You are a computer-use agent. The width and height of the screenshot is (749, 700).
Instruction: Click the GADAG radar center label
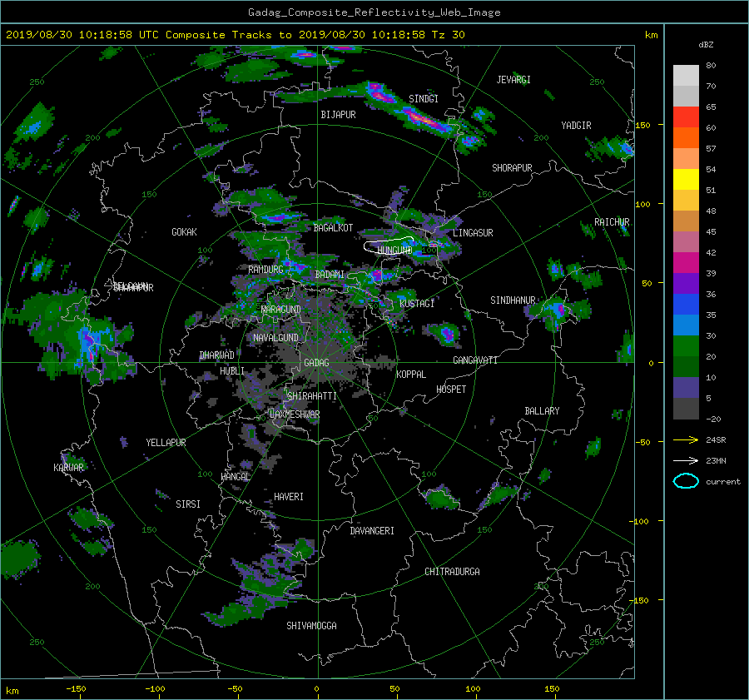pos(316,363)
